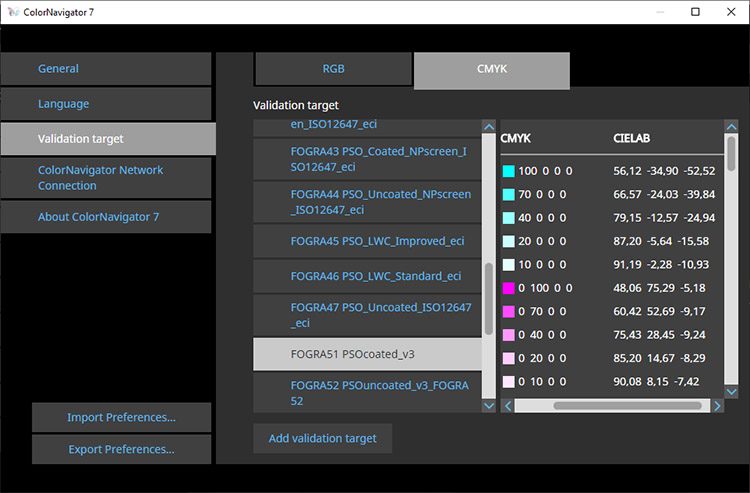The width and height of the screenshot is (750, 493).
Task: Click CIELAB value 79,15 -12,57 -24,94
Action: coord(664,218)
